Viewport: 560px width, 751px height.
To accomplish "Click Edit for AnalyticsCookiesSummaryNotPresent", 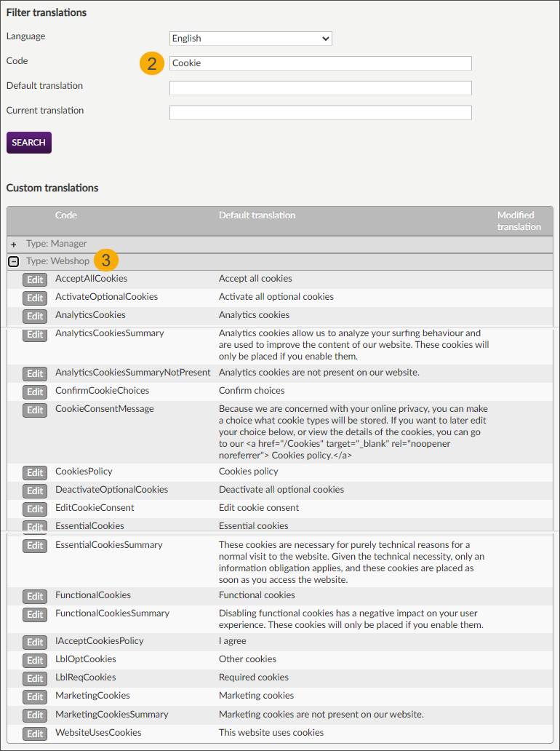I will pyautogui.click(x=35, y=373).
